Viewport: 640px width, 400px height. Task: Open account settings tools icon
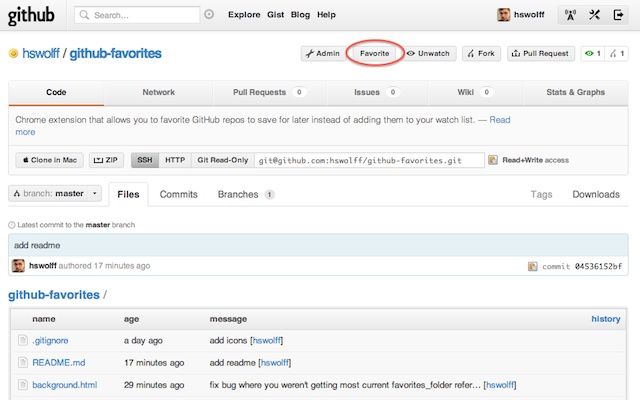594,15
